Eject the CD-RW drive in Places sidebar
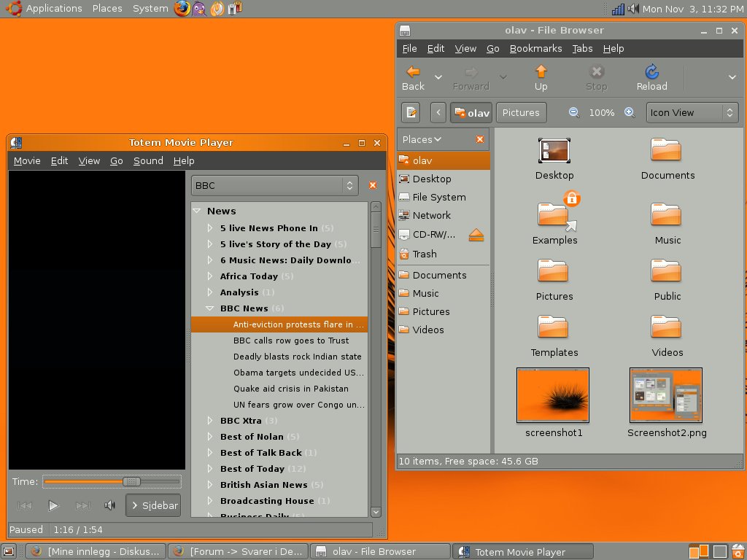This screenshot has width=747, height=560. 476,235
